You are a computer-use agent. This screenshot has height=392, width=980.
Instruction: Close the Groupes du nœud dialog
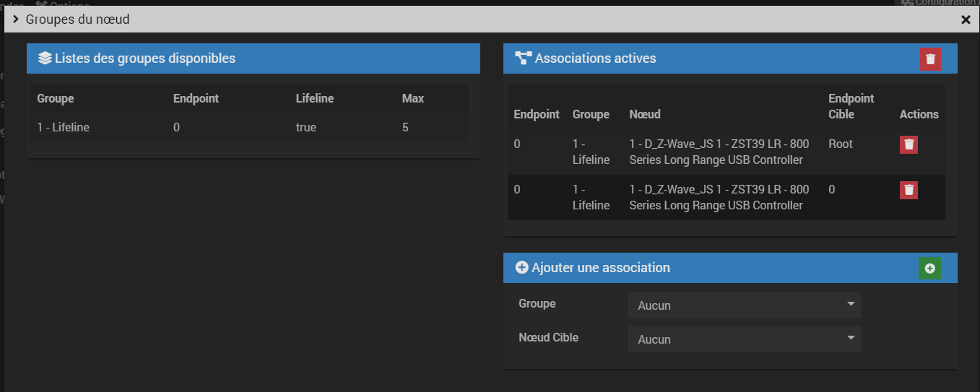coord(966,19)
